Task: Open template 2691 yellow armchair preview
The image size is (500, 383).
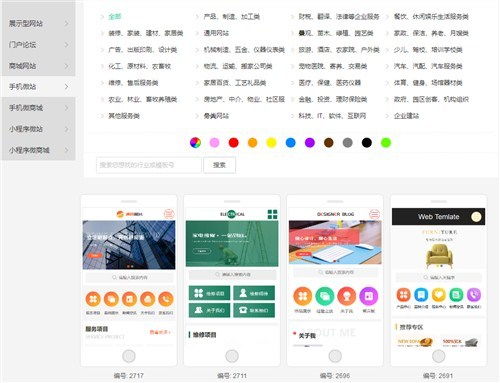Action: pyautogui.click(x=439, y=257)
